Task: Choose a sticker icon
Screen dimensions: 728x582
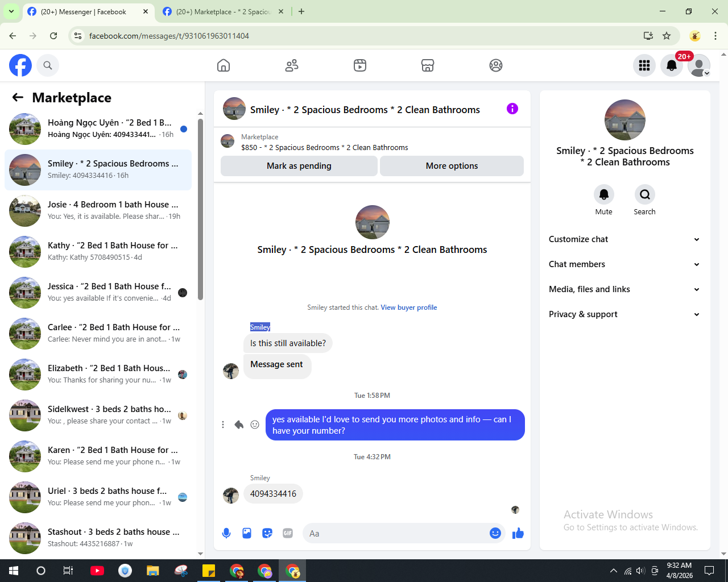Action: tap(267, 533)
